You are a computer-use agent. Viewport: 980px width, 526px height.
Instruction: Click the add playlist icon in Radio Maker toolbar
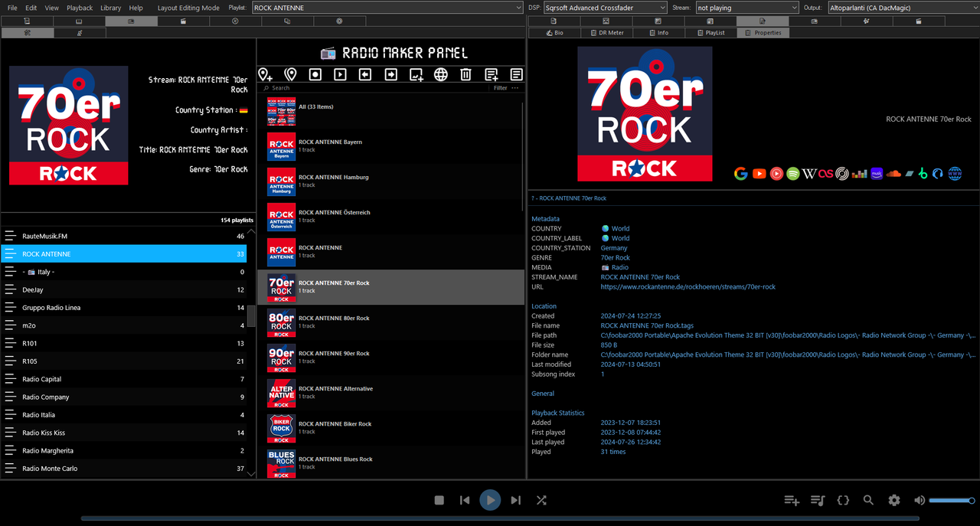491,74
